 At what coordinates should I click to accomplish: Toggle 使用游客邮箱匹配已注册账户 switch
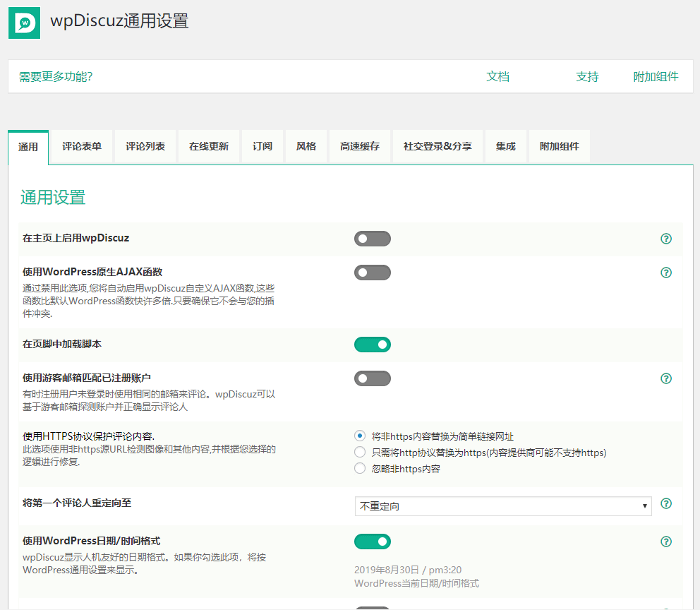[x=373, y=378]
